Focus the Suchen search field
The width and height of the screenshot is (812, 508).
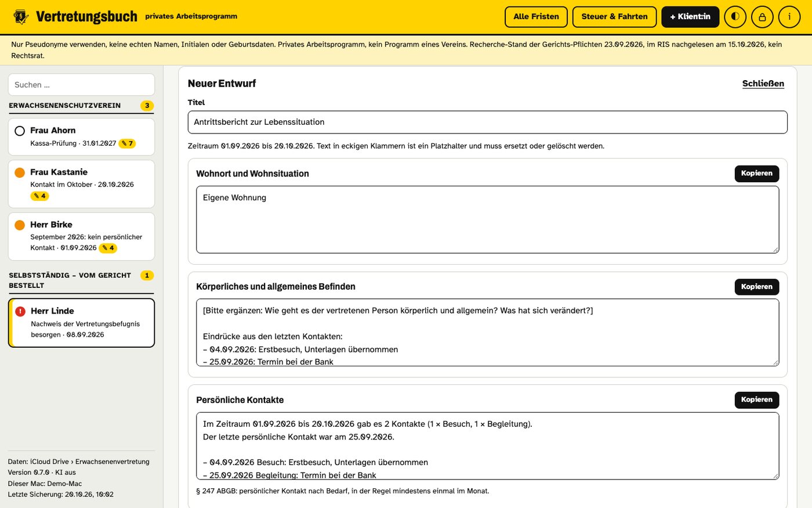click(x=81, y=85)
